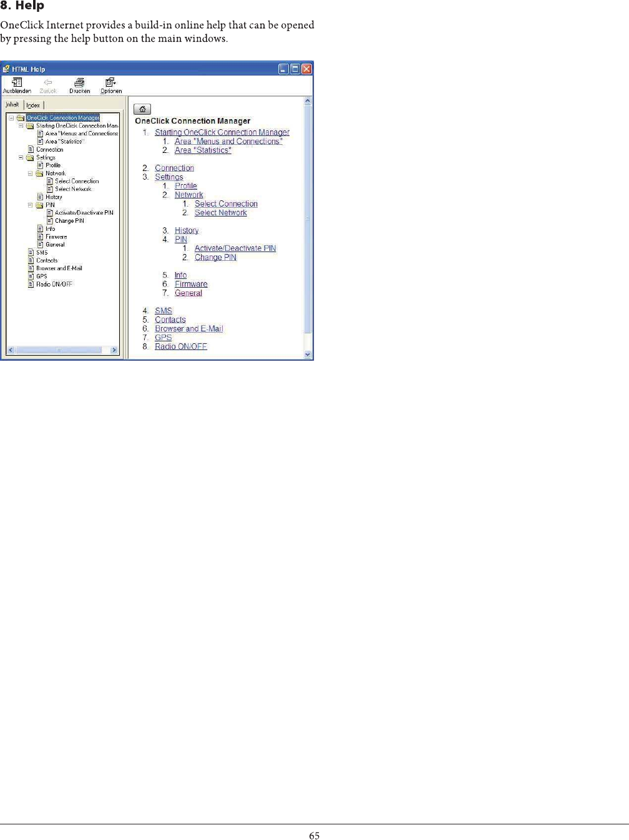Select Area "Statistics" tree item

pyautogui.click(x=64, y=142)
